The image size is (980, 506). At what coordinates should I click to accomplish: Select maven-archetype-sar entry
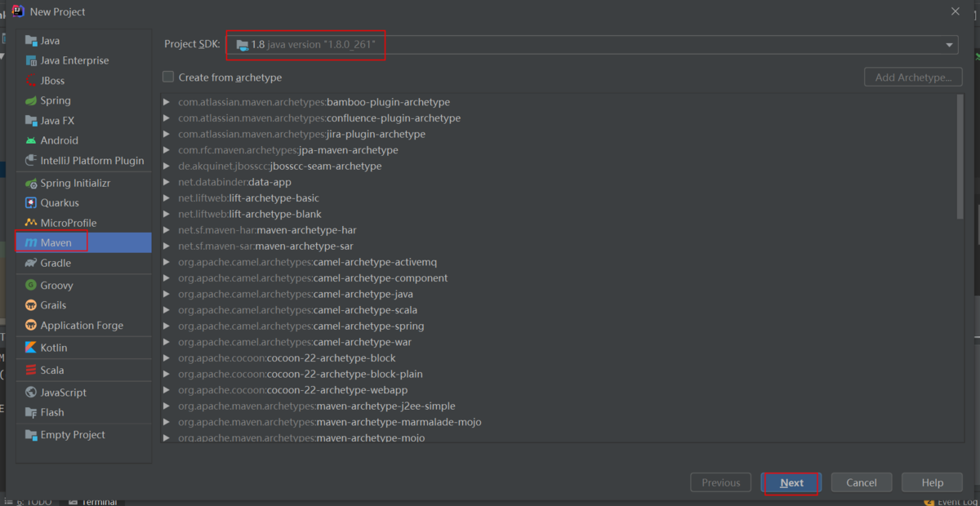click(x=265, y=246)
